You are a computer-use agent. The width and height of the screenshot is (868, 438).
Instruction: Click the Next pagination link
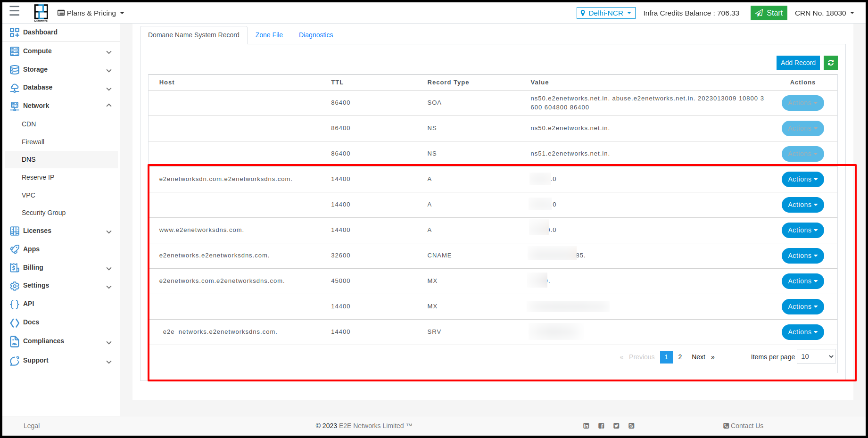703,357
